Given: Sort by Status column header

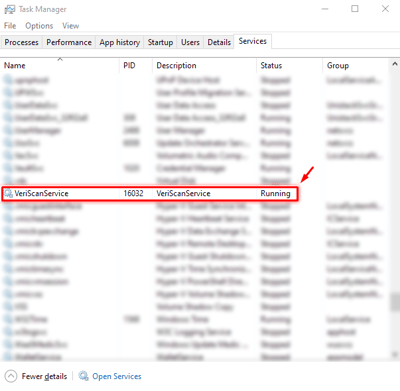Looking at the screenshot, I should (x=289, y=65).
